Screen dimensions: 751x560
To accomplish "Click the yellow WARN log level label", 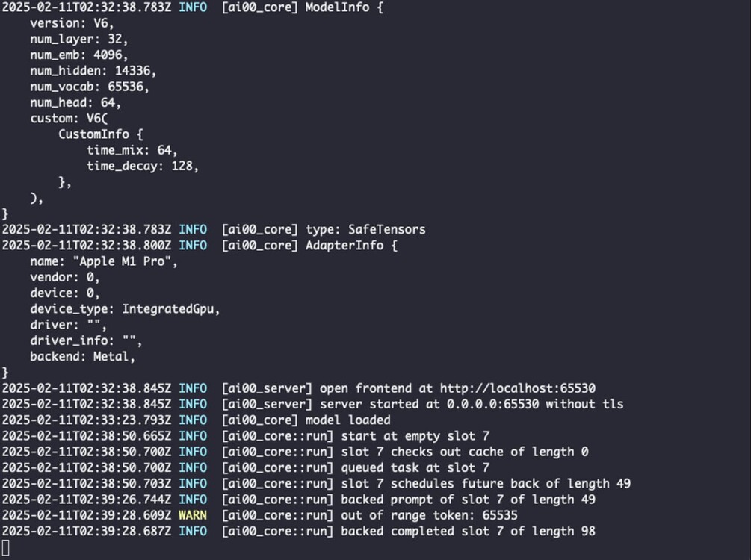I will point(192,515).
